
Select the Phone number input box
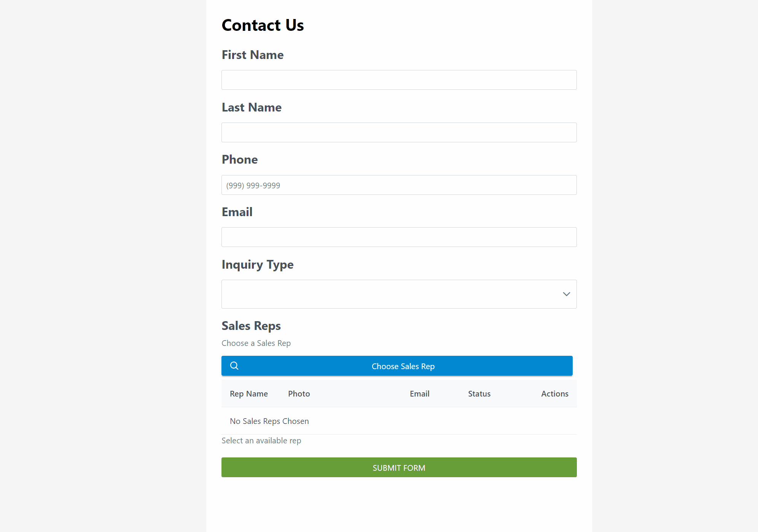(x=399, y=185)
